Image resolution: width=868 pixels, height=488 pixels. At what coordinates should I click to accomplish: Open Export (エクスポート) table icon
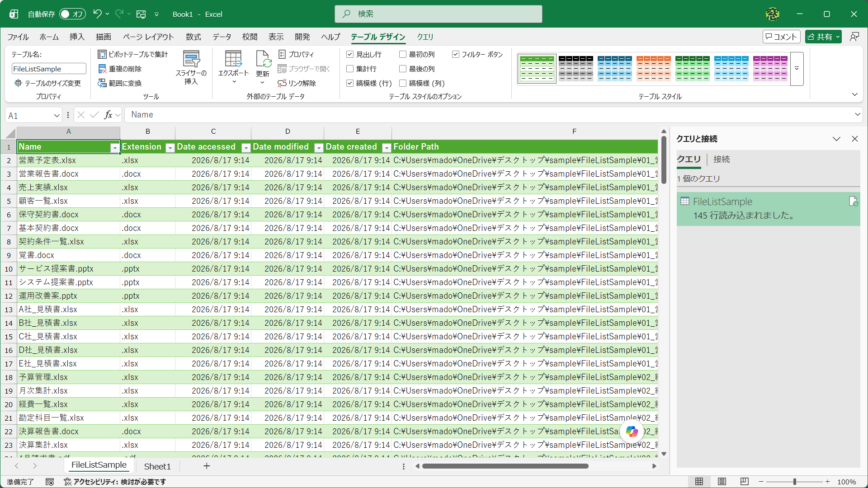tap(233, 59)
